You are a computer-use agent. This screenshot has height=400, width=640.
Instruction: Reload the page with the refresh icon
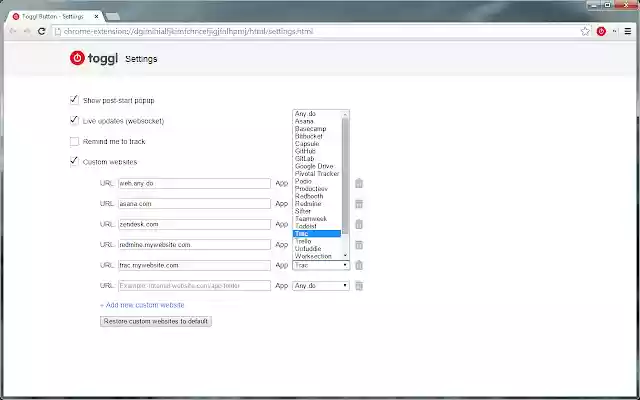click(x=41, y=31)
